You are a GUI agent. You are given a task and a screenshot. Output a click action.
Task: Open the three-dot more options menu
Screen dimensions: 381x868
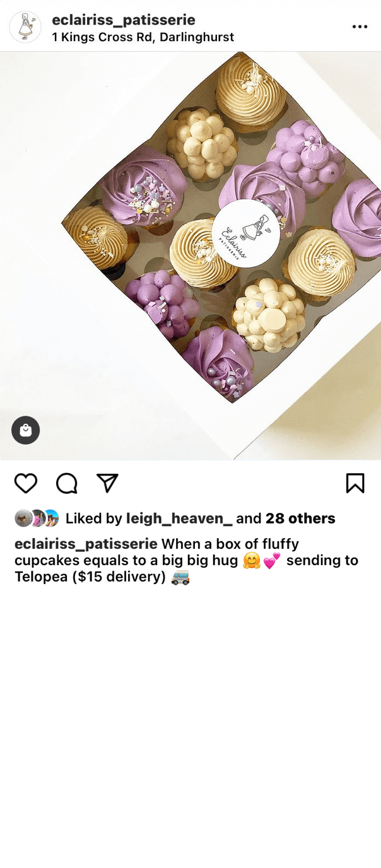pos(360,26)
